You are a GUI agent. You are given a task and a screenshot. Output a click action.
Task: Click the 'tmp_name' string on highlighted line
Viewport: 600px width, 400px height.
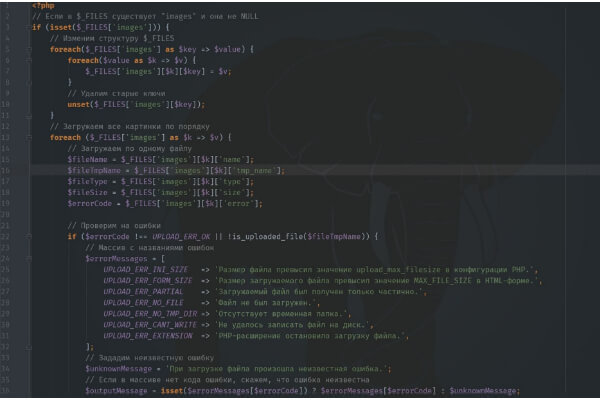(261, 170)
